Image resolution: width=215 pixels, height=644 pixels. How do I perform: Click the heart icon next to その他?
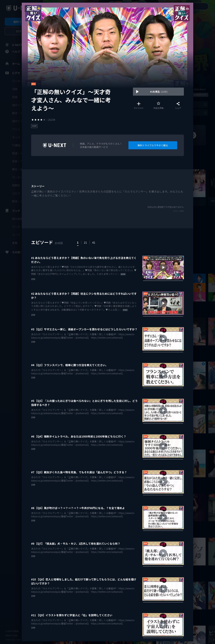pyautogui.click(x=7, y=252)
